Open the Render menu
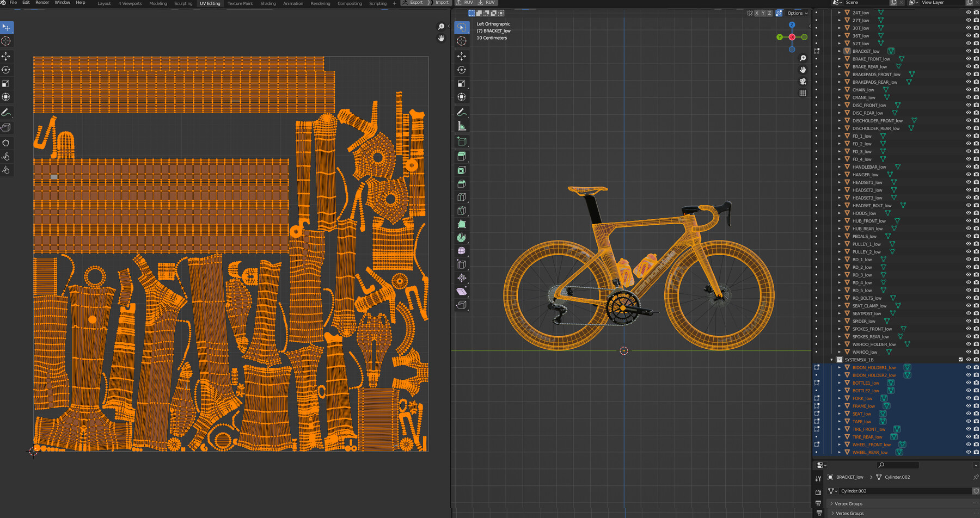The image size is (980, 518). [42, 3]
